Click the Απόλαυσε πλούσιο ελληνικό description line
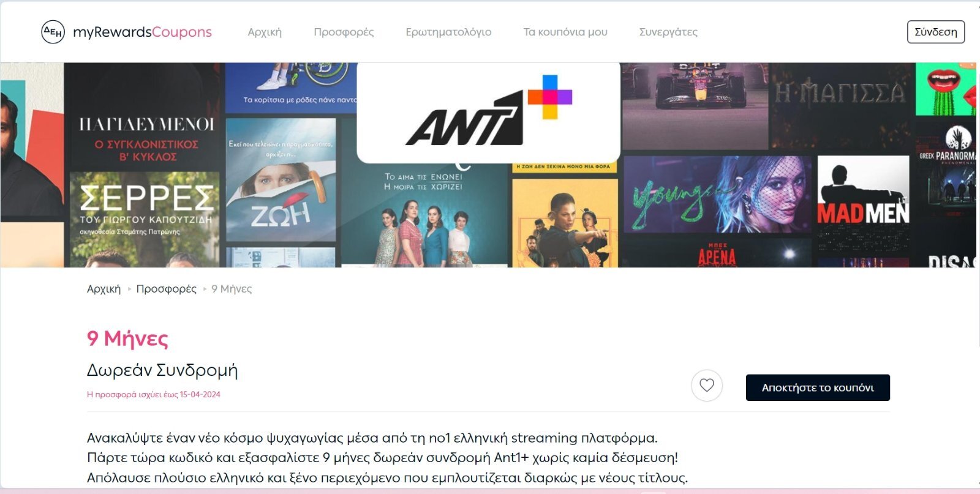The width and height of the screenshot is (980, 494). click(x=387, y=477)
